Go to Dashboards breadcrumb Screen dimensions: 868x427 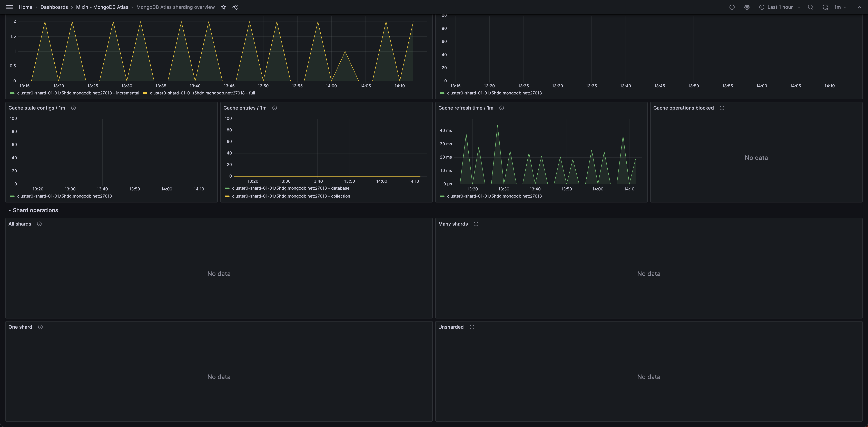tap(54, 7)
